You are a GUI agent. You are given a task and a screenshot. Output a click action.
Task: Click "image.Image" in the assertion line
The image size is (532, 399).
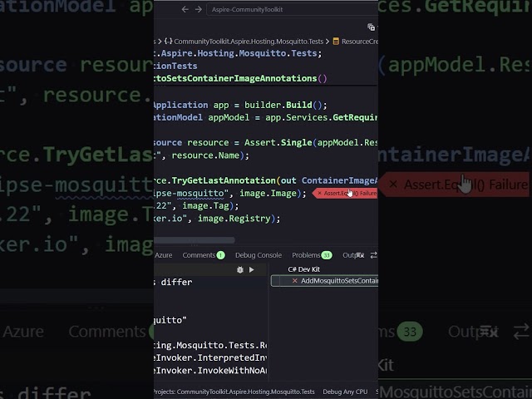[x=268, y=194]
